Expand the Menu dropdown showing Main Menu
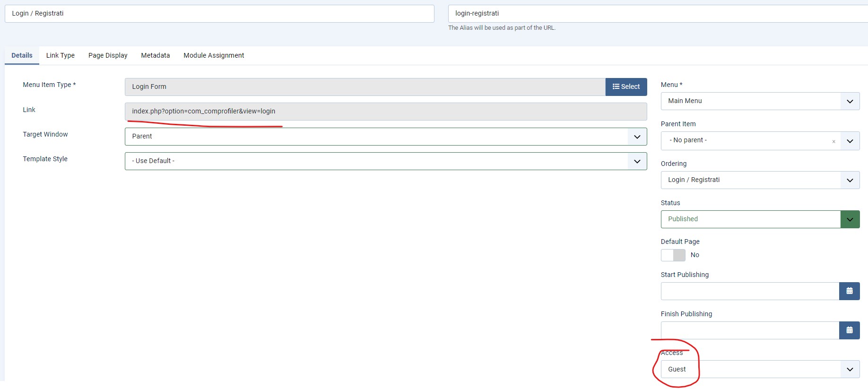868x389 pixels. (760, 101)
